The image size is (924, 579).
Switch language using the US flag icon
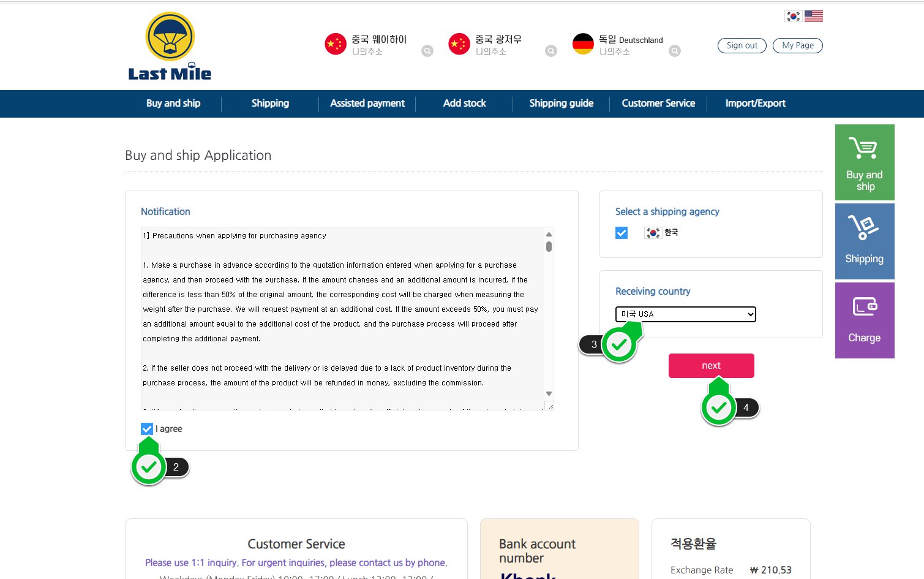(813, 17)
